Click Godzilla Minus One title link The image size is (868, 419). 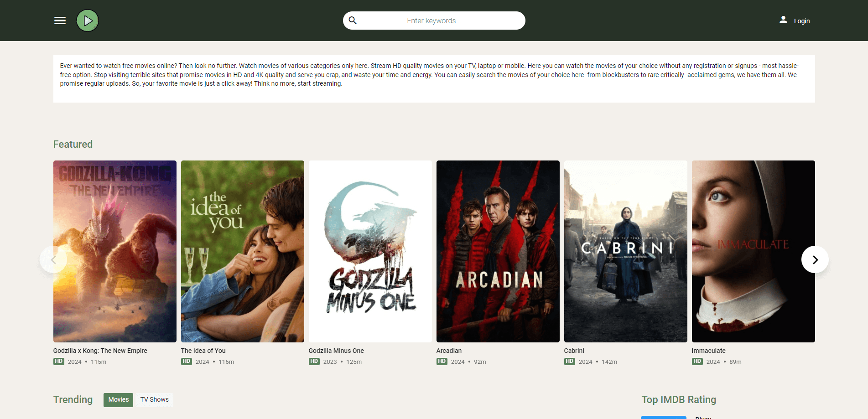pyautogui.click(x=336, y=351)
